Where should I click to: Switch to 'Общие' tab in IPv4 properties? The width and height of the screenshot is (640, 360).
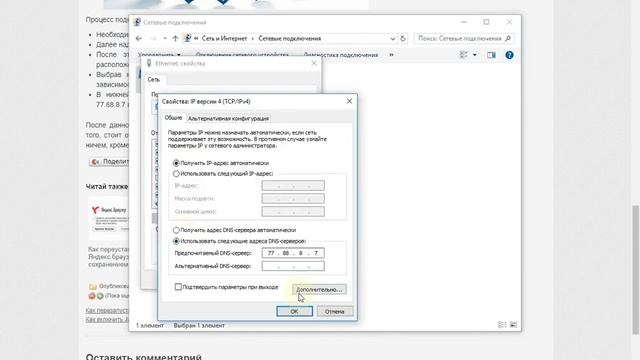click(x=173, y=118)
